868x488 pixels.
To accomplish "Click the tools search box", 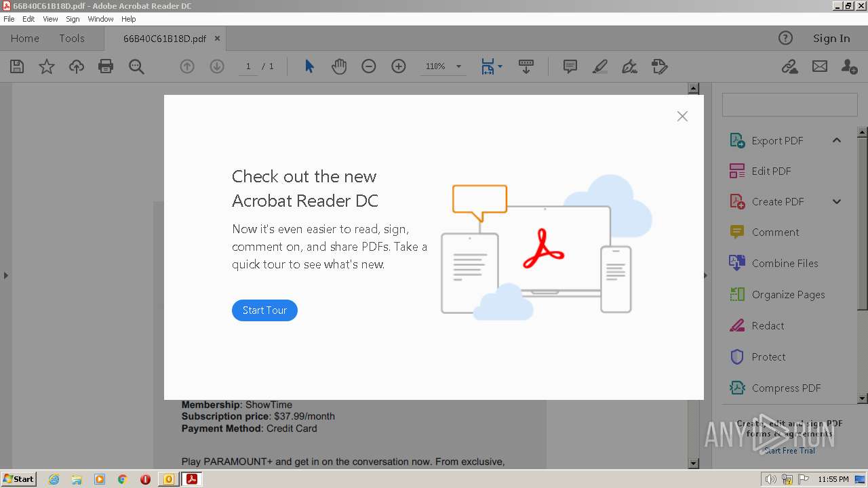I will 789,105.
